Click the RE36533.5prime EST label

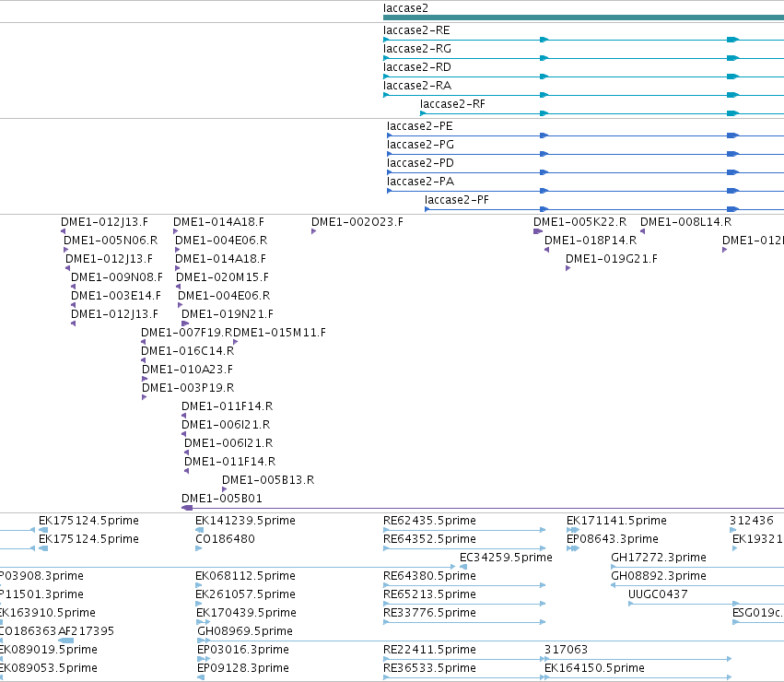(x=429, y=668)
